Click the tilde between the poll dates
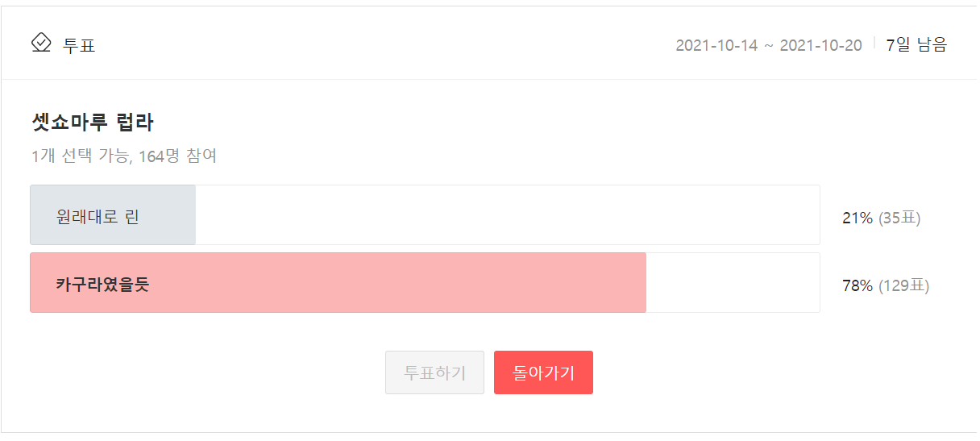 tap(769, 46)
